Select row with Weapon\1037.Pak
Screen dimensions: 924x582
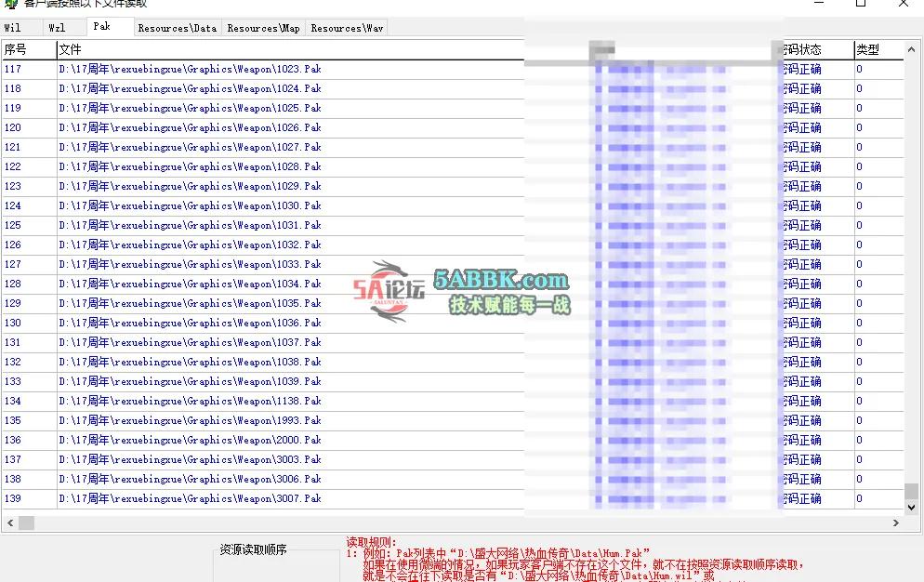tap(453, 342)
